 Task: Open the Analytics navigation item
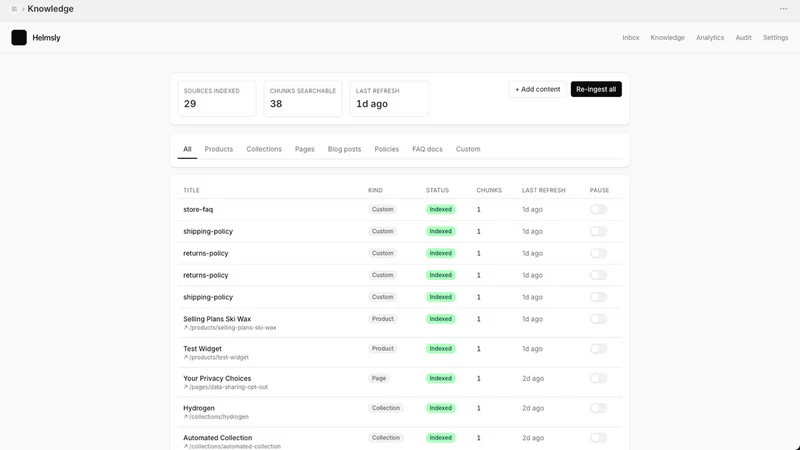coord(710,37)
